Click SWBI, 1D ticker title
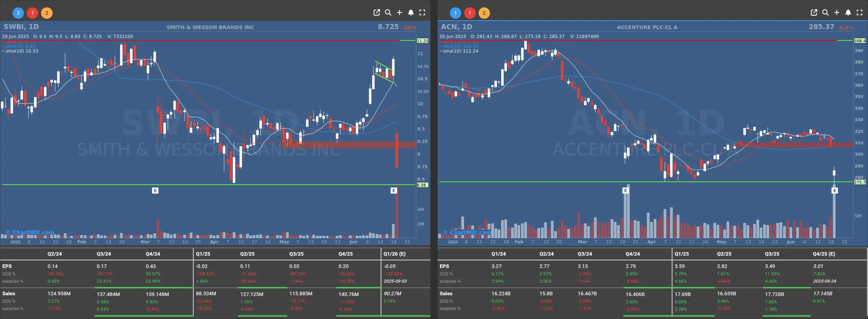The width and height of the screenshot is (868, 319). pos(21,27)
